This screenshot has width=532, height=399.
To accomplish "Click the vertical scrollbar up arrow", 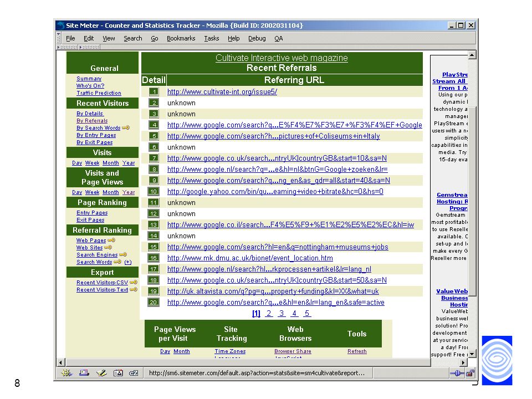I will (472, 55).
